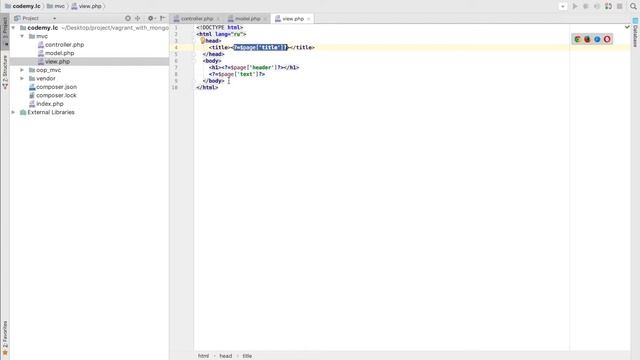Expand External Libraries node

[x=13, y=112]
